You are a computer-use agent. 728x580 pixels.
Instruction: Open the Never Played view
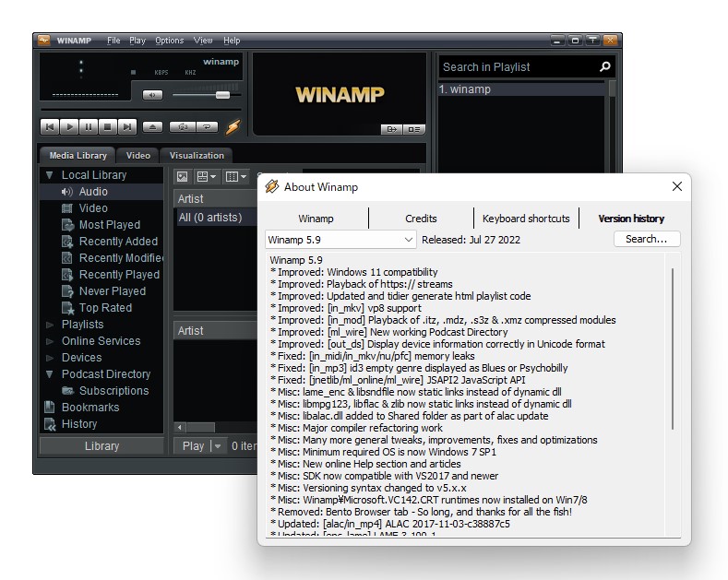[113, 291]
